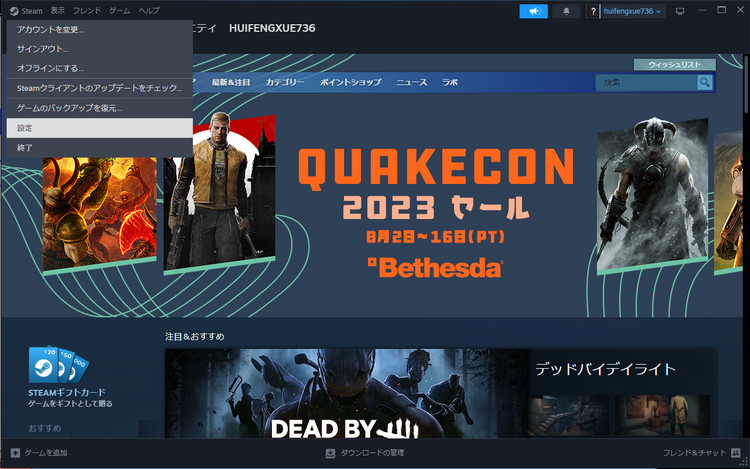Open the 表示 menu
This screenshot has height=469, width=750.
57,11
